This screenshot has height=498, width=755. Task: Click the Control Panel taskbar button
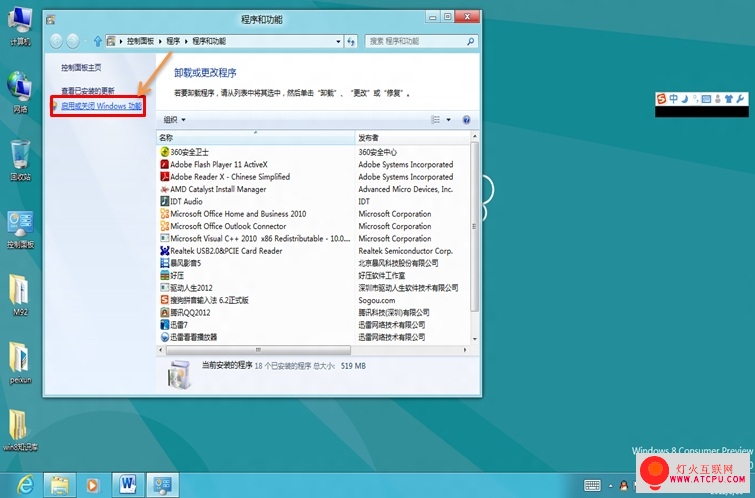tap(162, 485)
